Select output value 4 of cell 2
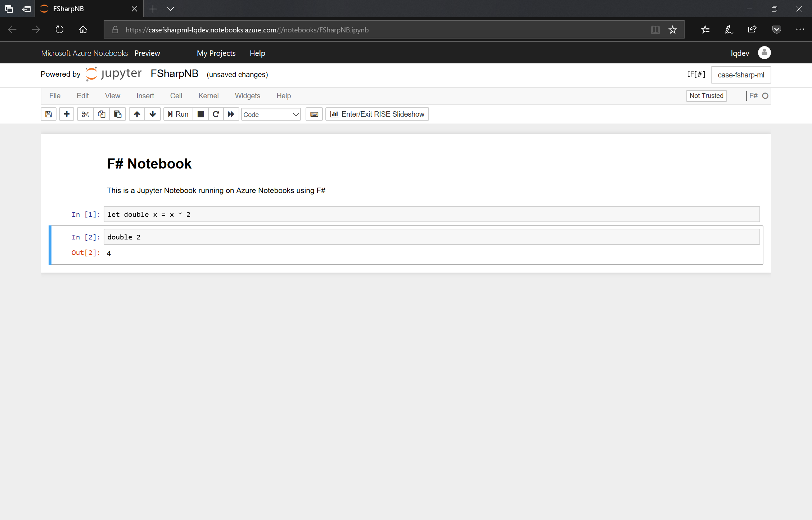 (109, 253)
